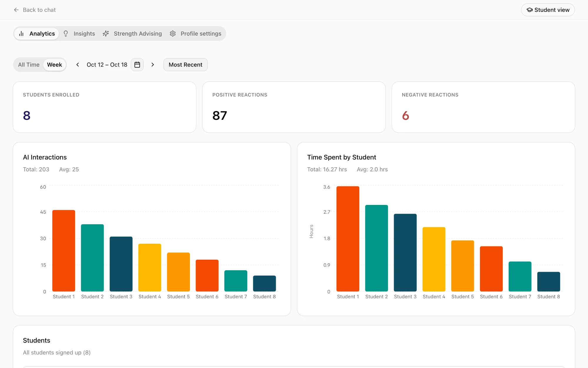Switch to All Time range
This screenshot has height=368, width=588.
(x=29, y=65)
